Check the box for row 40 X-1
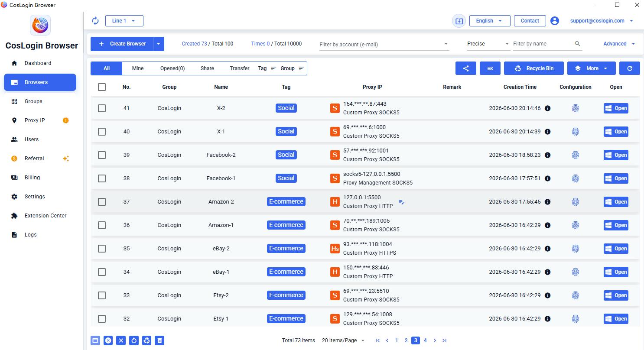 click(102, 132)
